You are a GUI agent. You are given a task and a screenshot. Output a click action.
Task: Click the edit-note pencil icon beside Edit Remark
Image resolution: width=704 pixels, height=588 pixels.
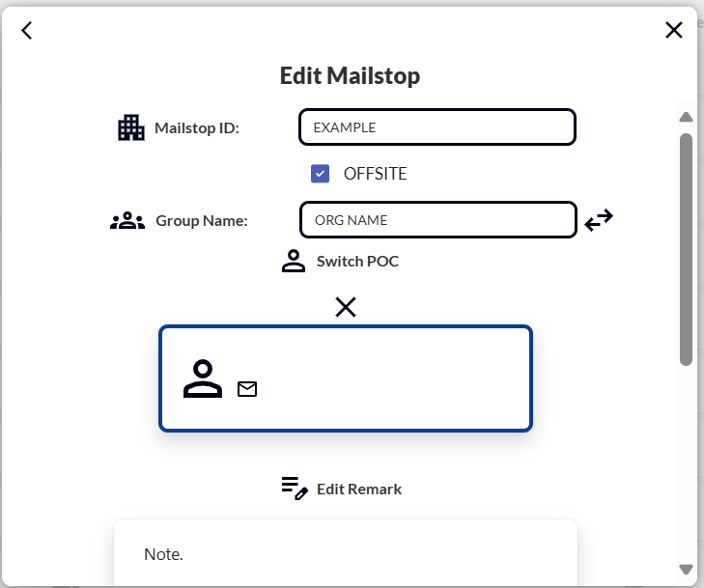click(x=295, y=489)
